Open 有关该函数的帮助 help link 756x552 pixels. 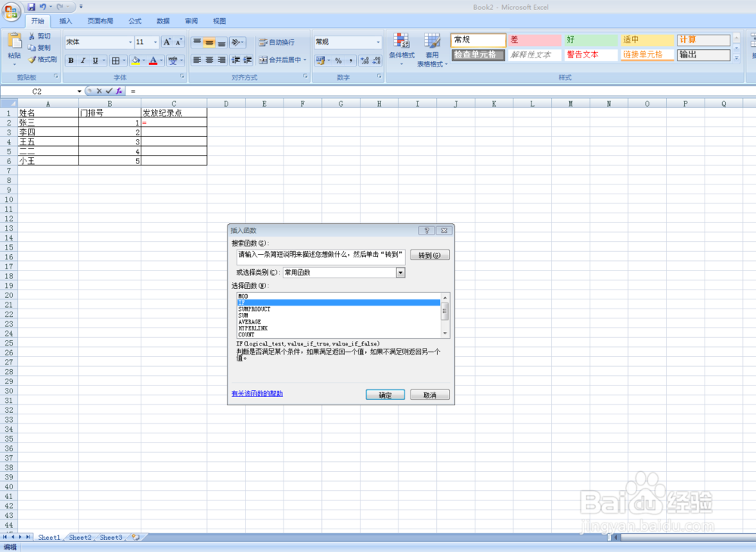pyautogui.click(x=257, y=394)
